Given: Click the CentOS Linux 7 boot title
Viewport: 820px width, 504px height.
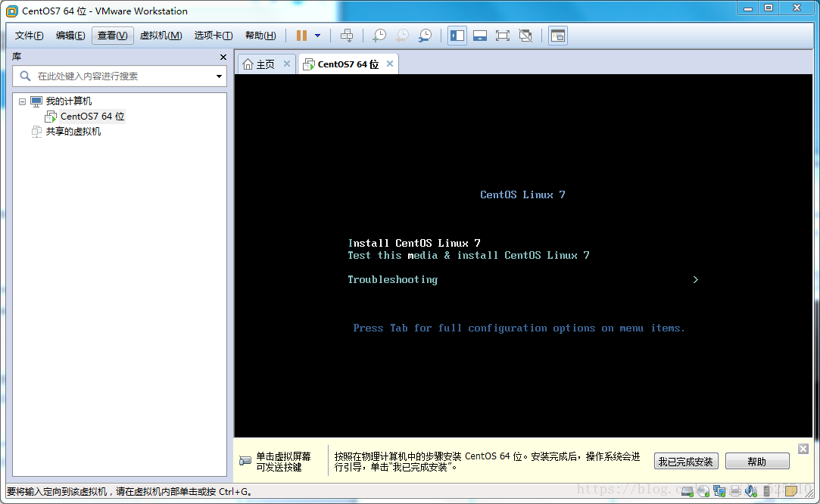Looking at the screenshot, I should click(522, 195).
